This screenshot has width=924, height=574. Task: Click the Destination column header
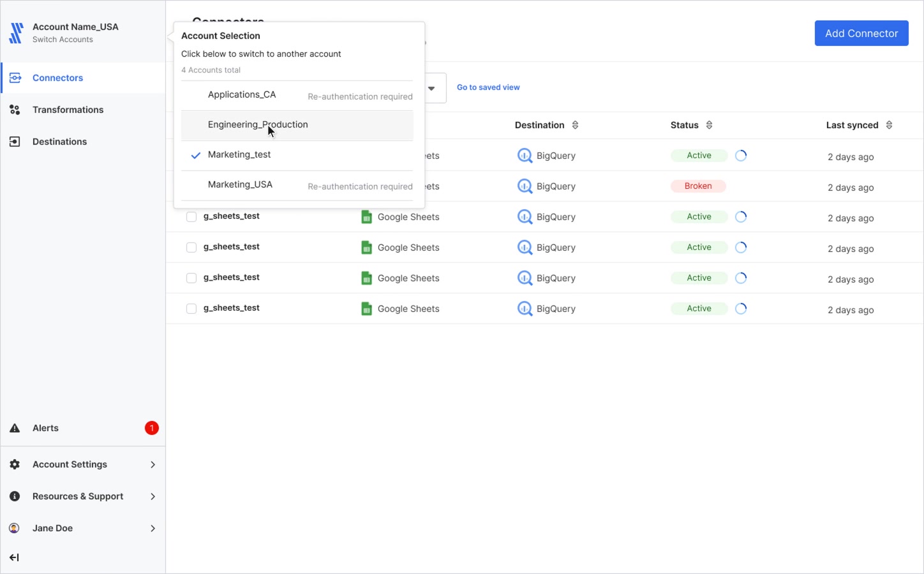[x=539, y=125]
